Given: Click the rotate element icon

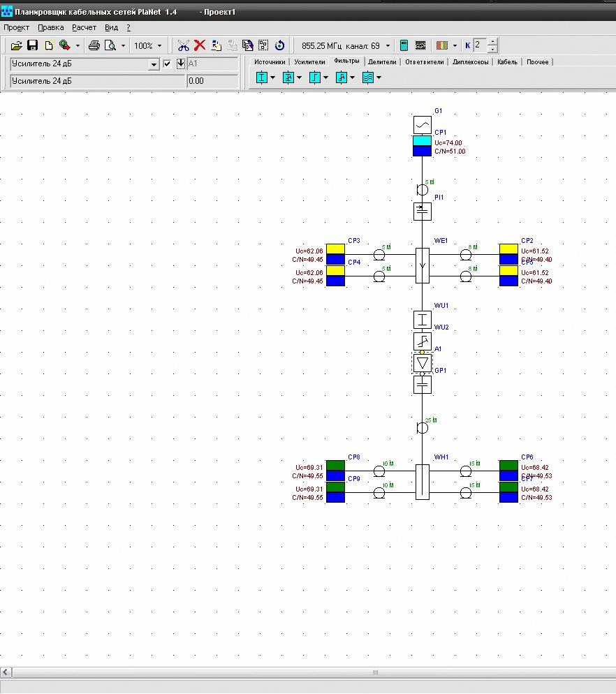Looking at the screenshot, I should (x=279, y=45).
